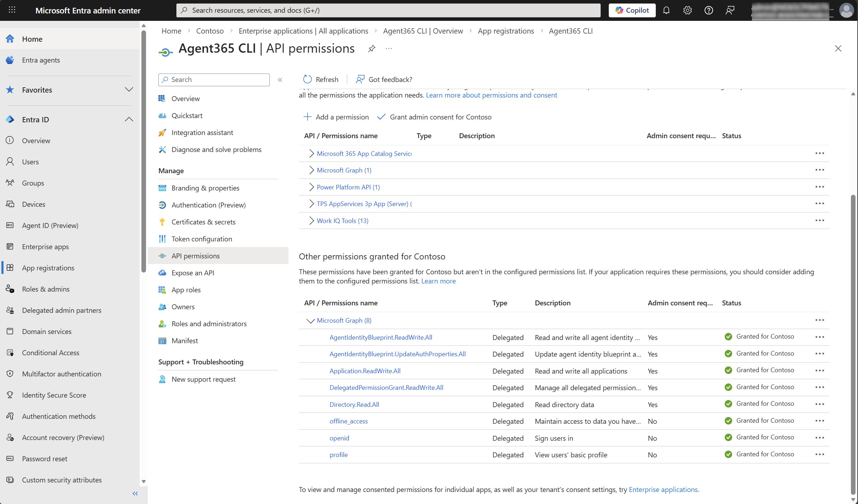Screen dimensions: 858x504
Task: Go to App registrations breadcrumb
Action: 506,31
